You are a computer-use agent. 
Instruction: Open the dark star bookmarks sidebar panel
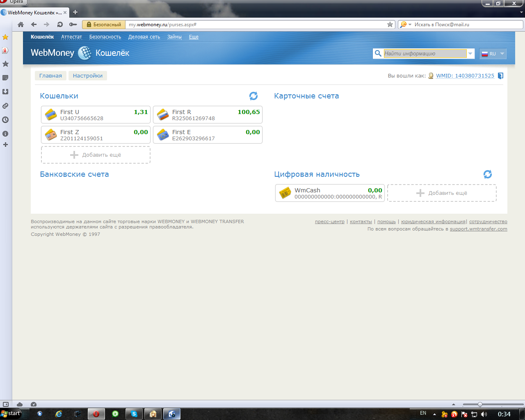click(5, 64)
